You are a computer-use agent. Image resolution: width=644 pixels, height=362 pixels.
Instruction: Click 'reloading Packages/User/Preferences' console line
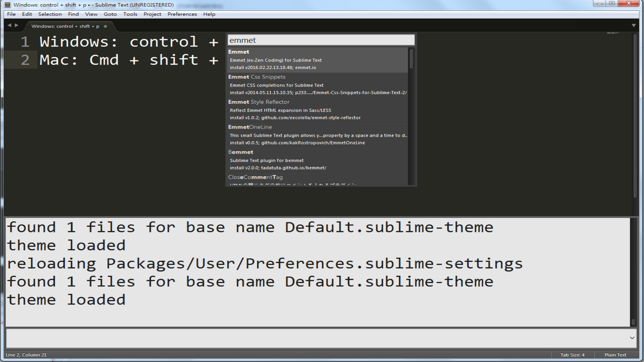pyautogui.click(x=265, y=264)
